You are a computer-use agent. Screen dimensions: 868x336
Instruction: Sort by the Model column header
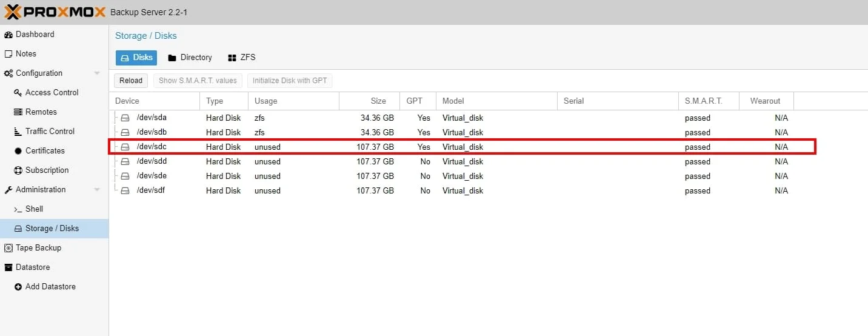(497, 101)
